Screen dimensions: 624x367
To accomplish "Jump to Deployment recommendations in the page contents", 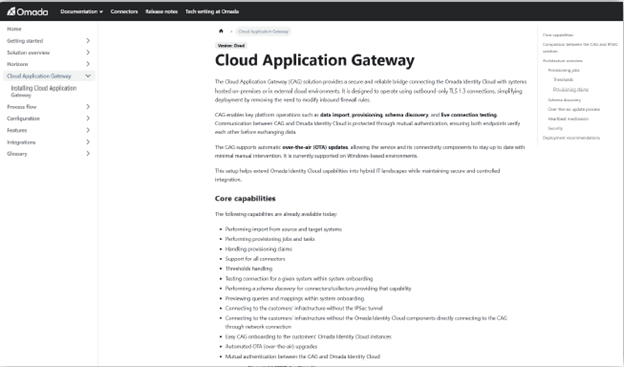I will pyautogui.click(x=571, y=138).
